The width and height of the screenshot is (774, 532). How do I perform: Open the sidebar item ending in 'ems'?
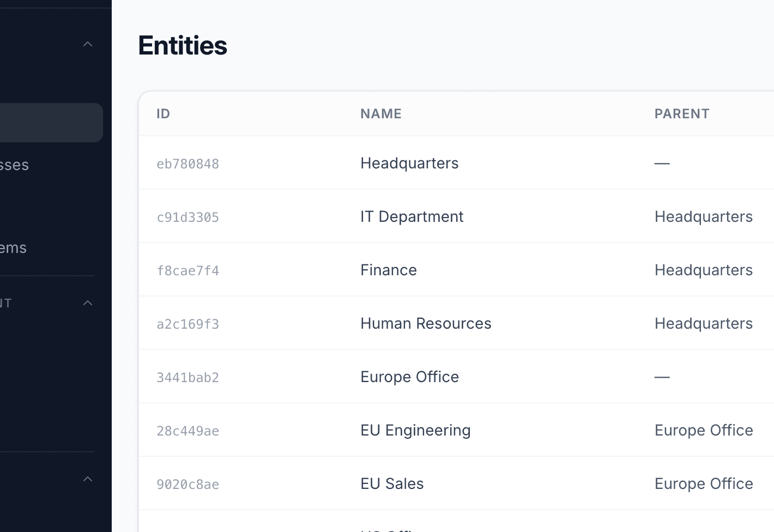tap(13, 247)
